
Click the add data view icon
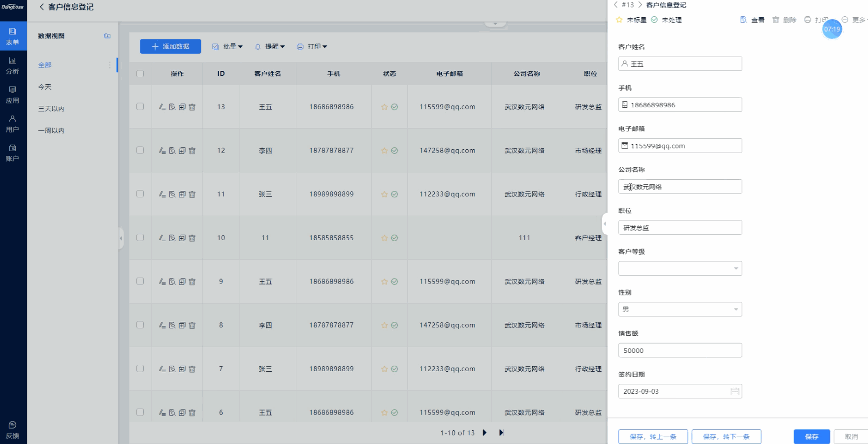[x=107, y=36]
